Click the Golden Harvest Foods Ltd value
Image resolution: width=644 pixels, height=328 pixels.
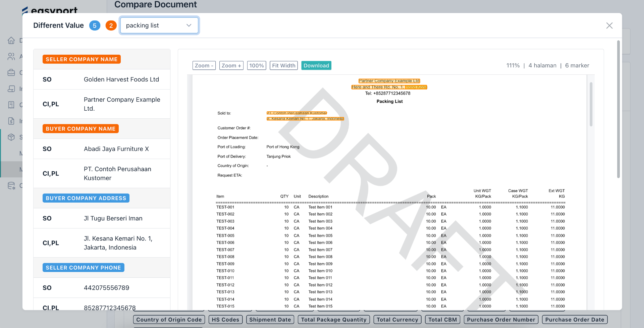click(121, 79)
